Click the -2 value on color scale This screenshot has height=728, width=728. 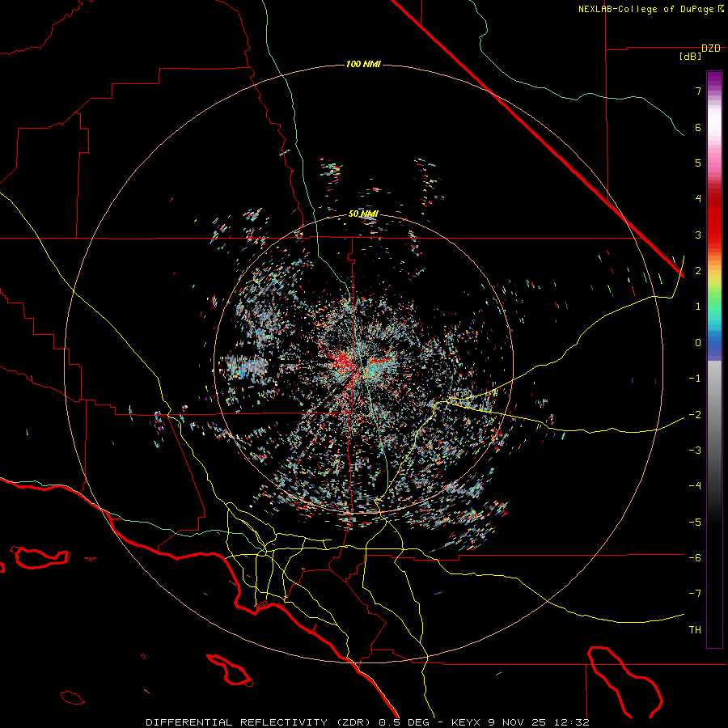coord(695,415)
